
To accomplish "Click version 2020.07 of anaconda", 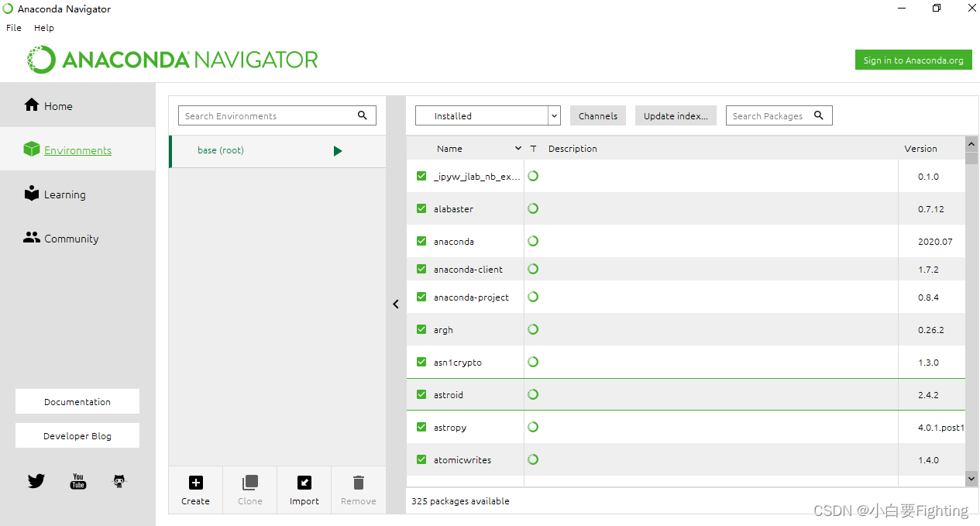I will click(x=935, y=242).
